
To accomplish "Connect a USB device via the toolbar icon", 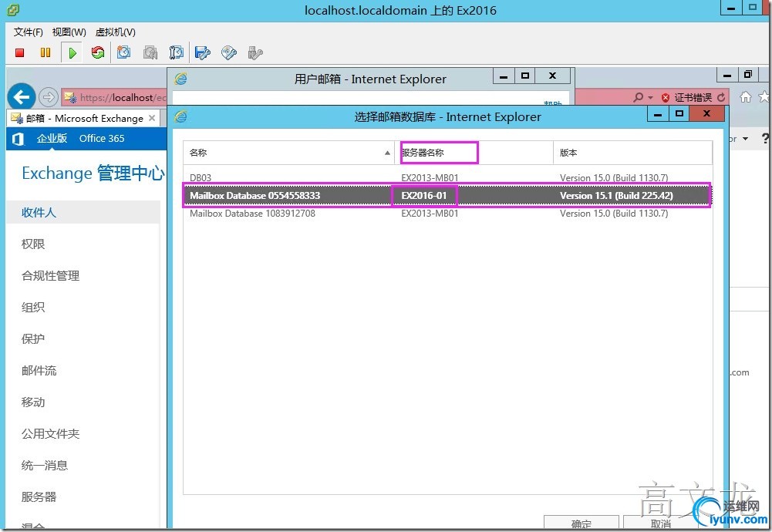I will click(255, 52).
